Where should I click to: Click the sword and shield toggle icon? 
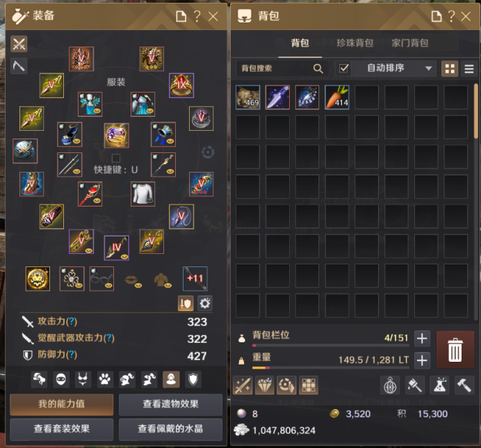click(x=186, y=303)
